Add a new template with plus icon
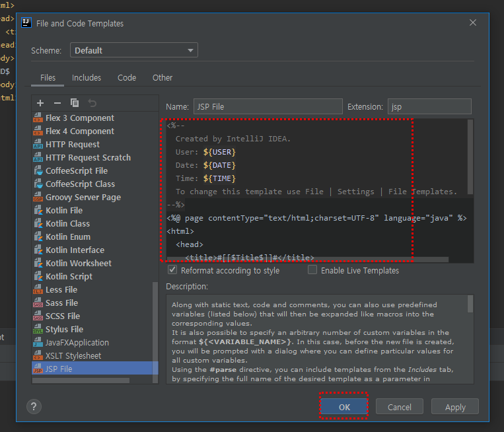This screenshot has width=504, height=432. [40, 103]
